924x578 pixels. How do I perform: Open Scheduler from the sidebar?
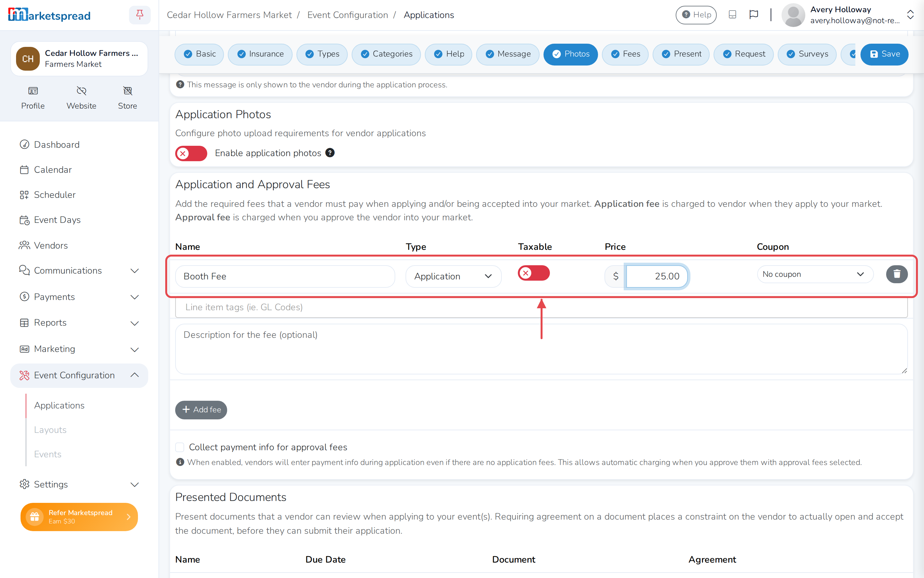(x=80, y=195)
